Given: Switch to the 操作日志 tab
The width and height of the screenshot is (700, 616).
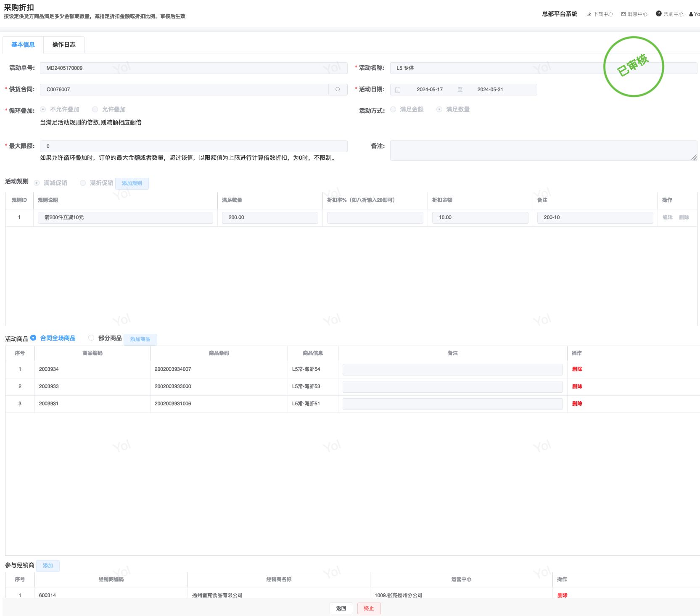Looking at the screenshot, I should point(64,45).
